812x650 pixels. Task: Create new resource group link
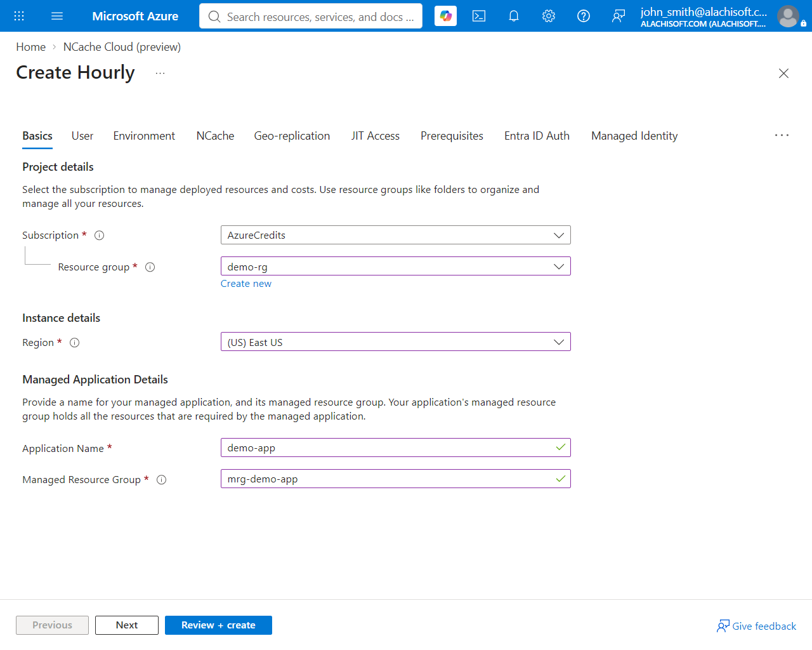(246, 284)
